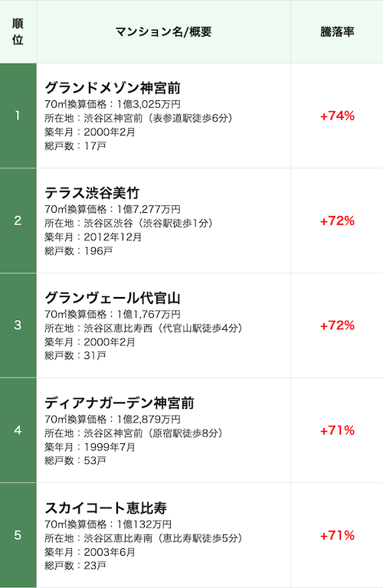Click the 騰落率 column header
This screenshot has width=383, height=588.
(337, 32)
